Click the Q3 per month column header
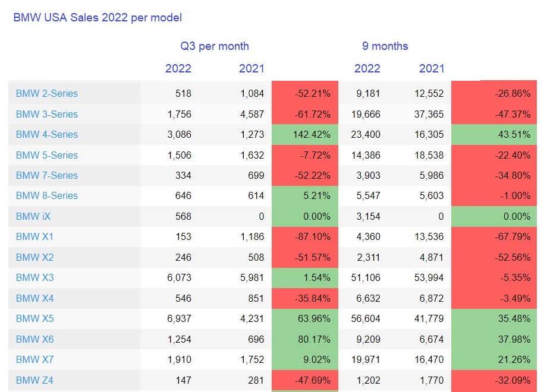The height and width of the screenshot is (392, 544). click(x=215, y=46)
